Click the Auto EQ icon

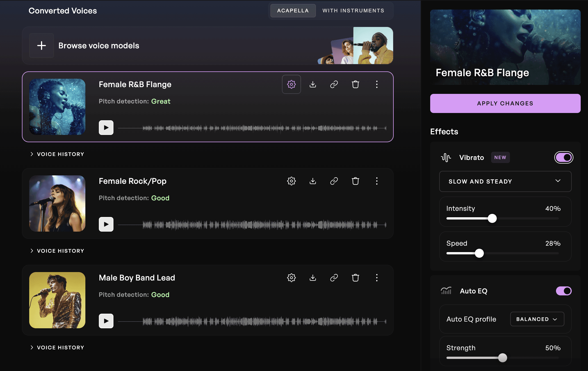pos(446,291)
